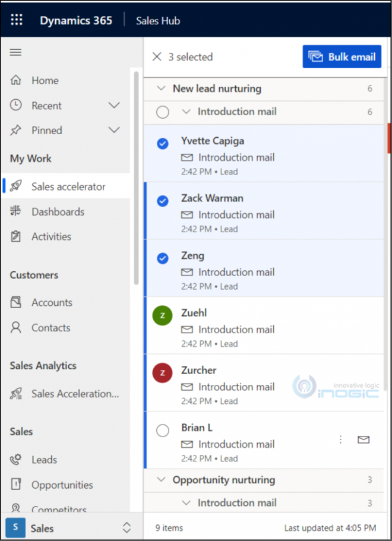Image resolution: width=392 pixels, height=541 pixels.
Task: Select the Brian L checkbox circle
Action: (163, 431)
